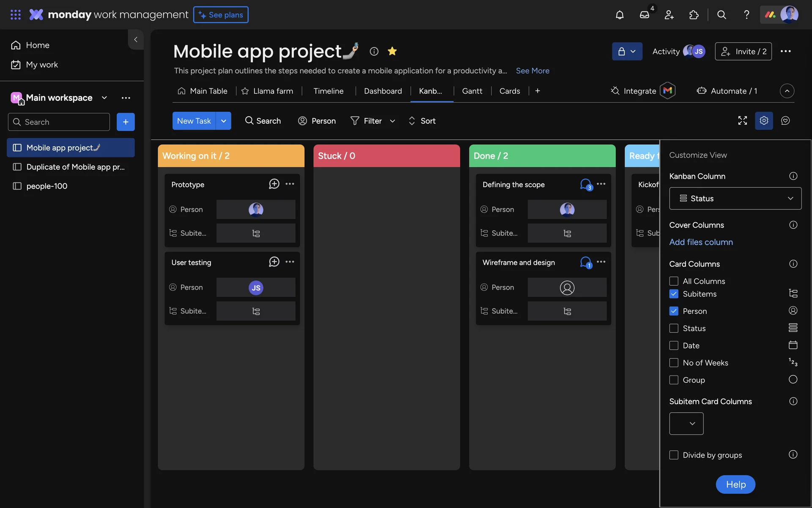This screenshot has height=508, width=812.
Task: Open the apps marketplace puzzle icon
Action: pyautogui.click(x=694, y=15)
